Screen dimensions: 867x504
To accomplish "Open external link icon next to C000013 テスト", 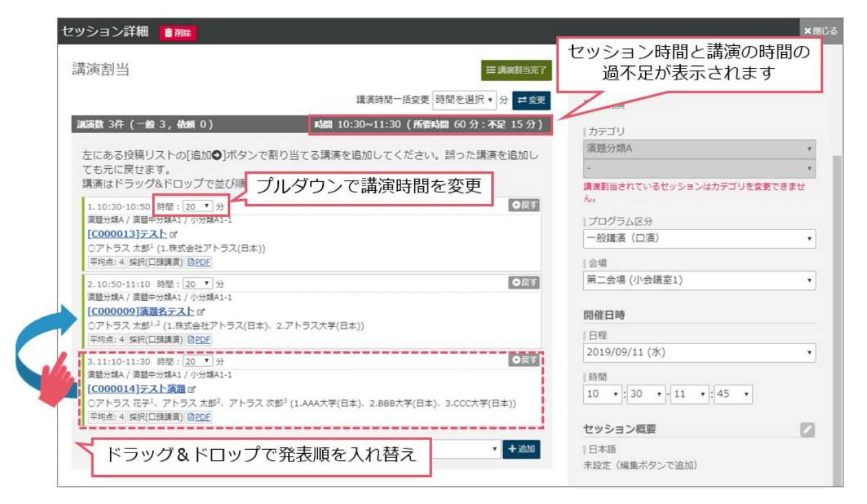I will coord(173,234).
